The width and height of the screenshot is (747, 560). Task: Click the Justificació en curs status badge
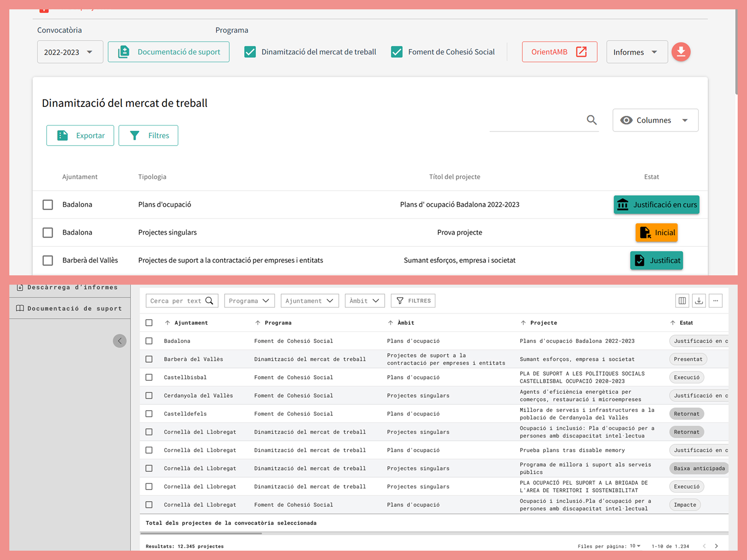[x=656, y=204]
